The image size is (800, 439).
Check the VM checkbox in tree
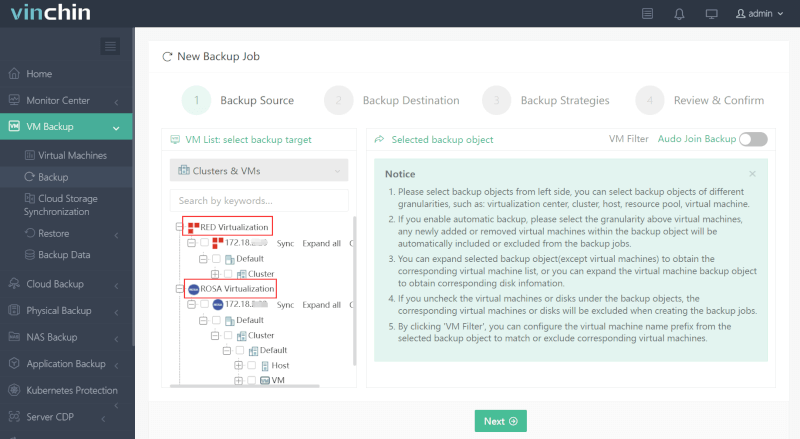pos(252,380)
